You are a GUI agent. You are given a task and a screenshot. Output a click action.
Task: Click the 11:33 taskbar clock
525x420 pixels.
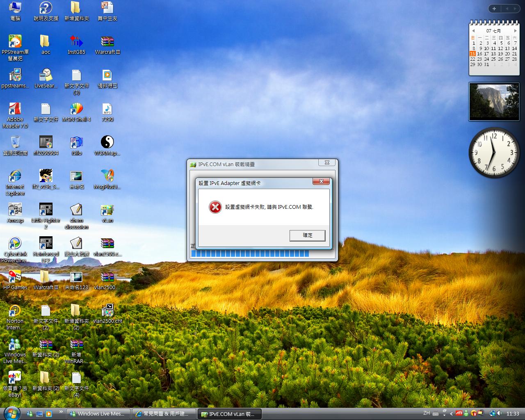(x=513, y=414)
